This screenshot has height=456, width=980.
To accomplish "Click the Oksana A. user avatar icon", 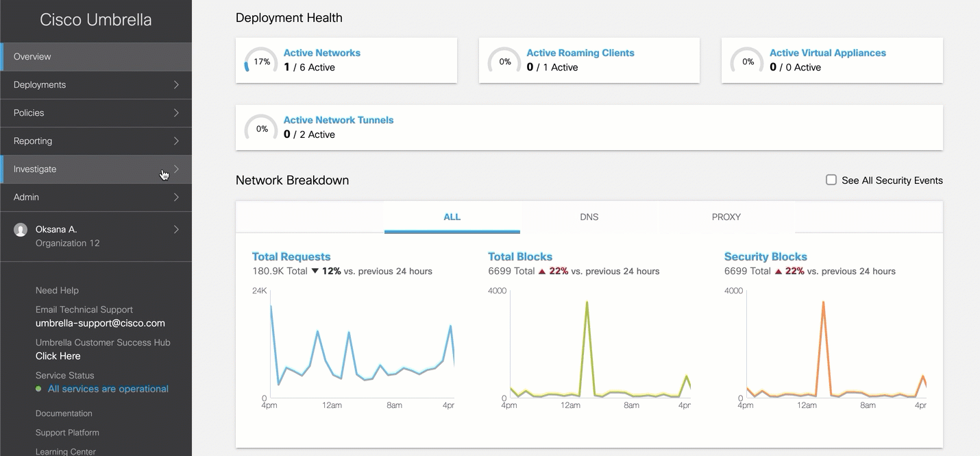I will pos(21,230).
